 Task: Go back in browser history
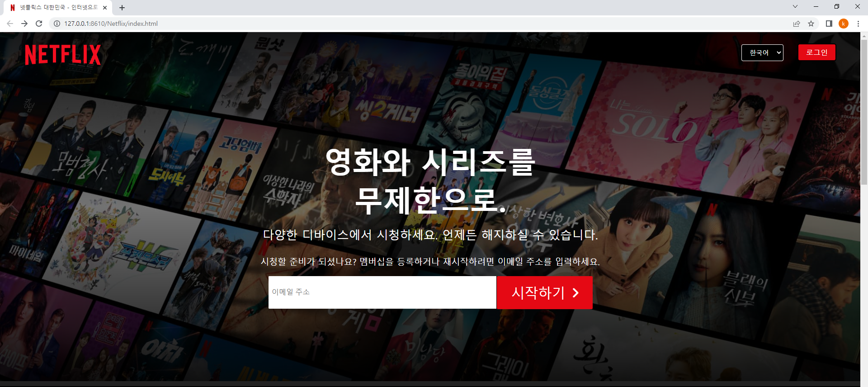coord(10,24)
